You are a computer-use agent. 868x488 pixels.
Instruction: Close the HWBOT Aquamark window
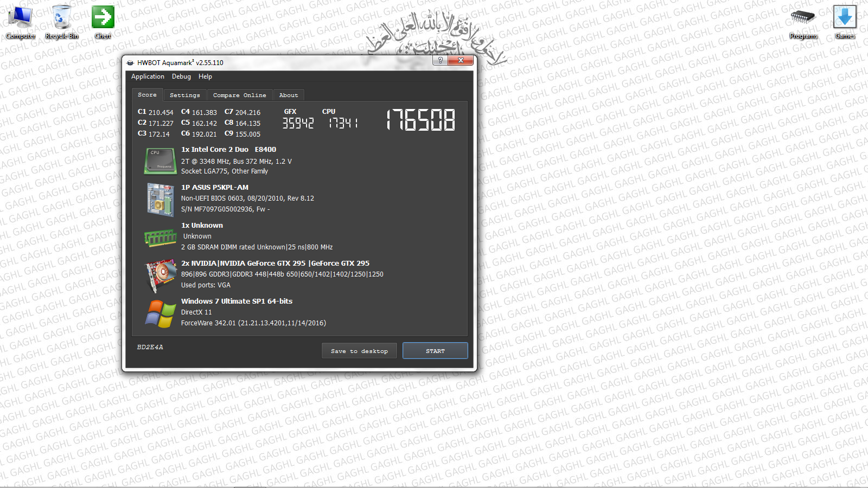point(461,60)
